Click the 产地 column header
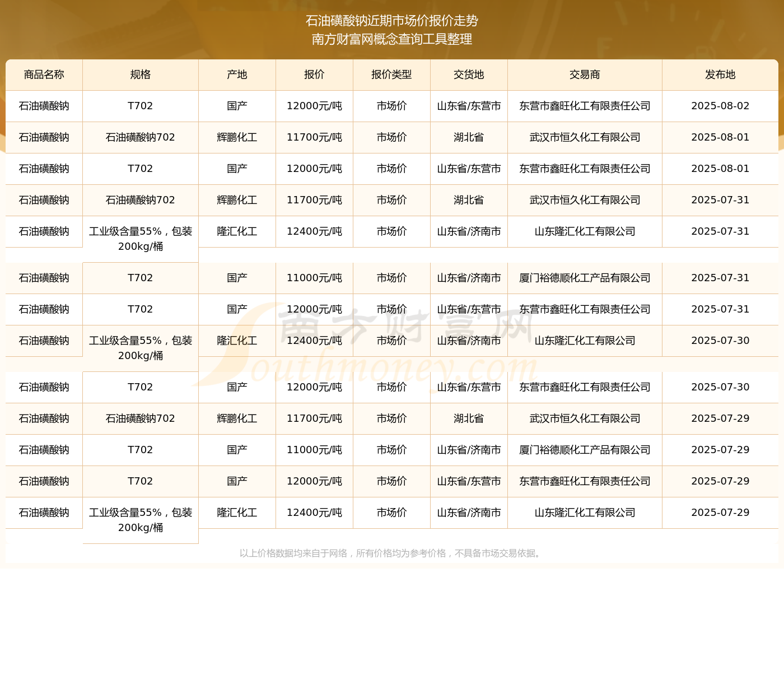Image resolution: width=784 pixels, height=675 pixels. click(237, 75)
